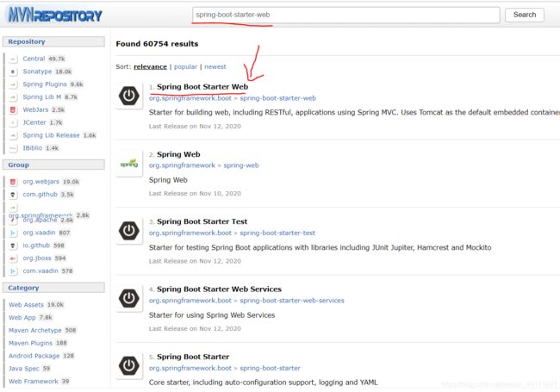Open spring-boot-starter artifact link
The height and width of the screenshot is (392, 560).
(270, 368)
